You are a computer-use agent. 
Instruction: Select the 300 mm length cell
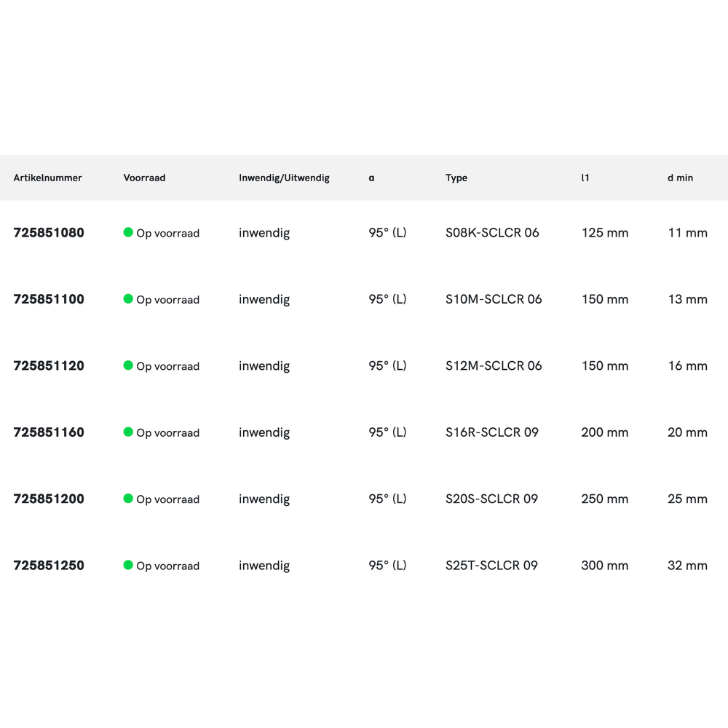click(604, 566)
